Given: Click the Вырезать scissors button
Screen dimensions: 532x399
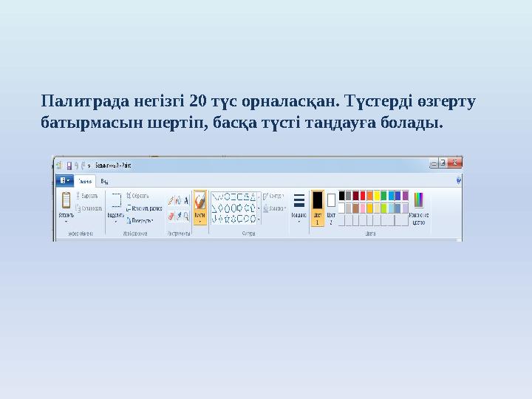Looking at the screenshot, I should click(x=87, y=196).
